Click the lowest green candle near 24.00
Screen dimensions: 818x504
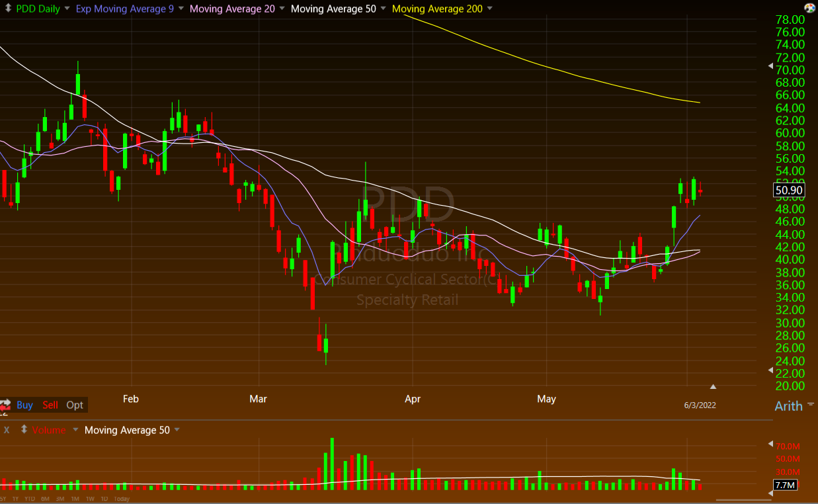pyautogui.click(x=325, y=345)
